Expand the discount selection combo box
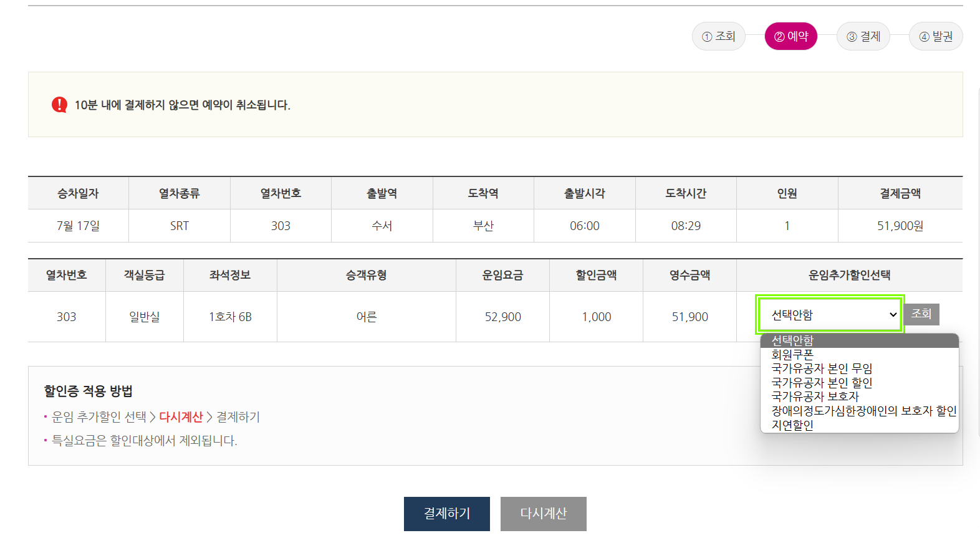The height and width of the screenshot is (538, 980). 829,315
